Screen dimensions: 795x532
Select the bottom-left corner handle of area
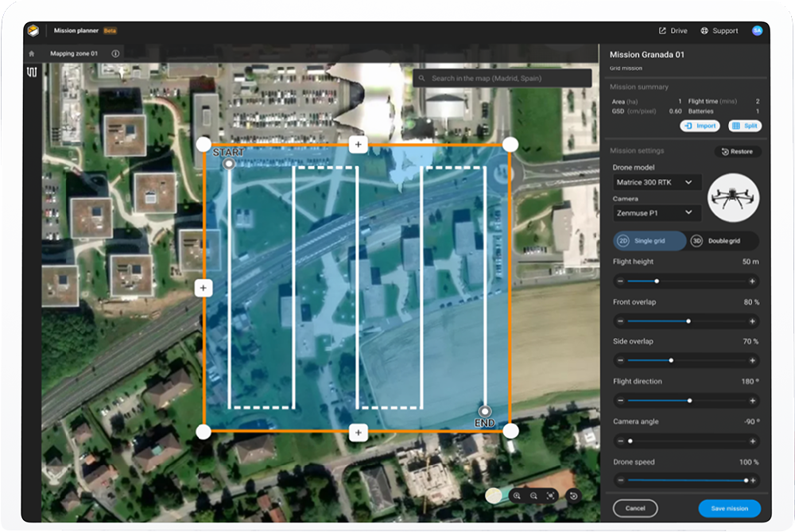pos(204,432)
